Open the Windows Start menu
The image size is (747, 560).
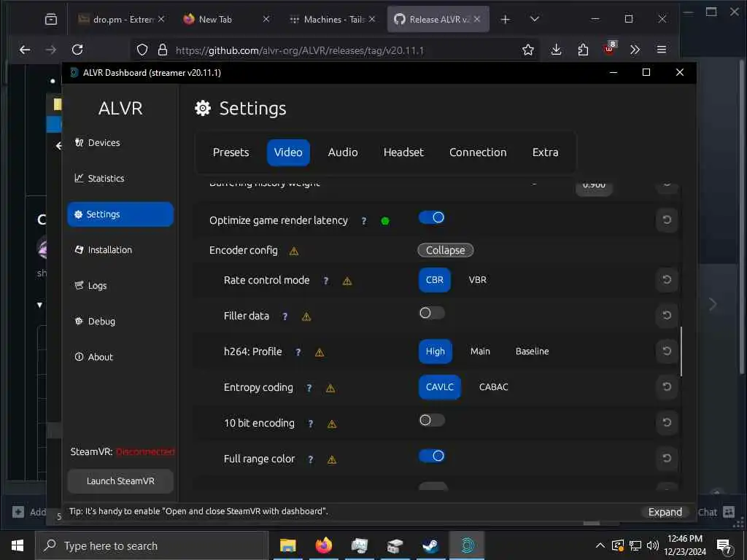tap(18, 545)
